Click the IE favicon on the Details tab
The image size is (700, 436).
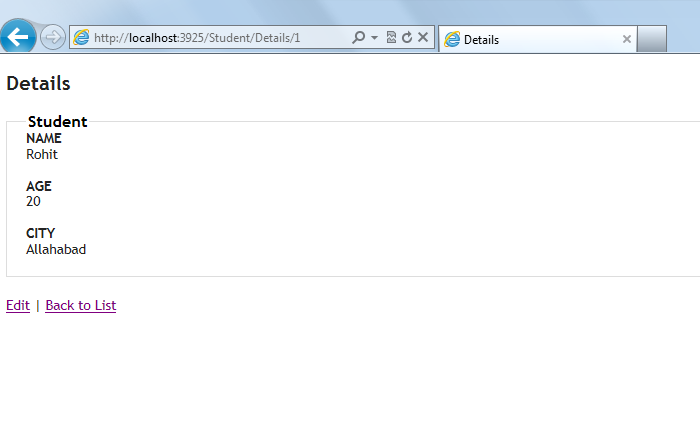(452, 39)
